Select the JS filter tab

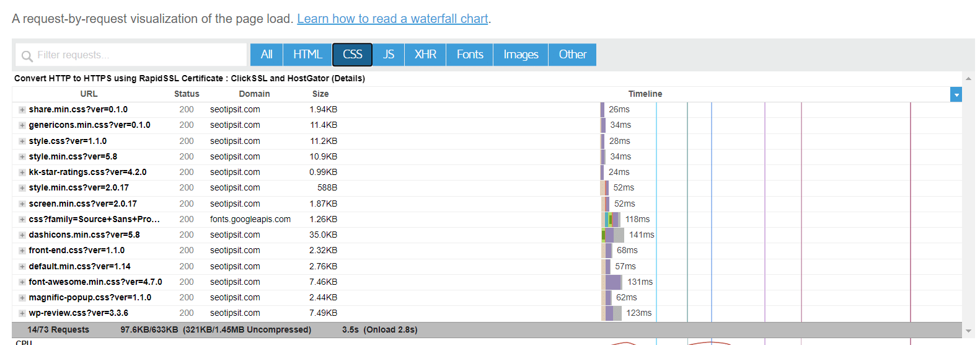[x=389, y=55]
